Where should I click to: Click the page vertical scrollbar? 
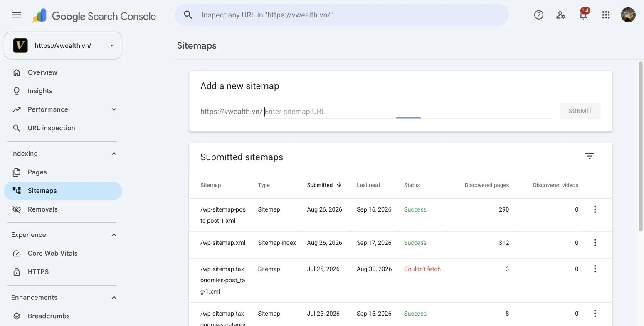pyautogui.click(x=641, y=146)
